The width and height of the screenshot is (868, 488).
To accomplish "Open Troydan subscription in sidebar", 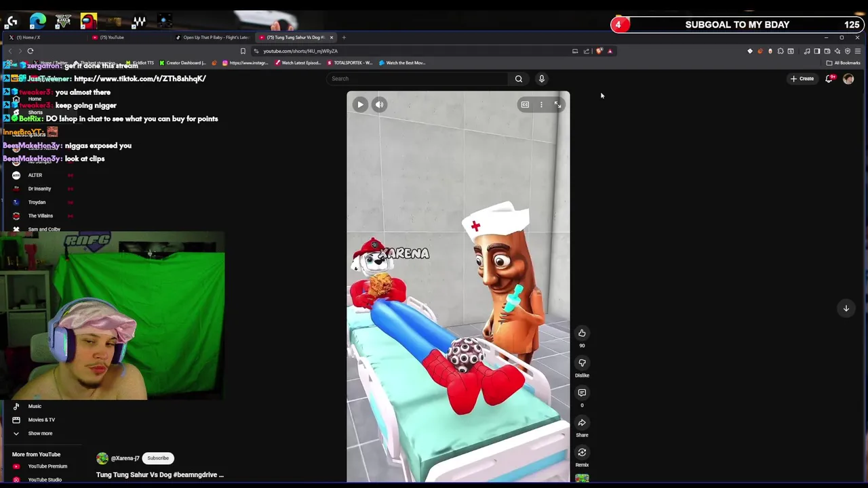I will point(37,202).
